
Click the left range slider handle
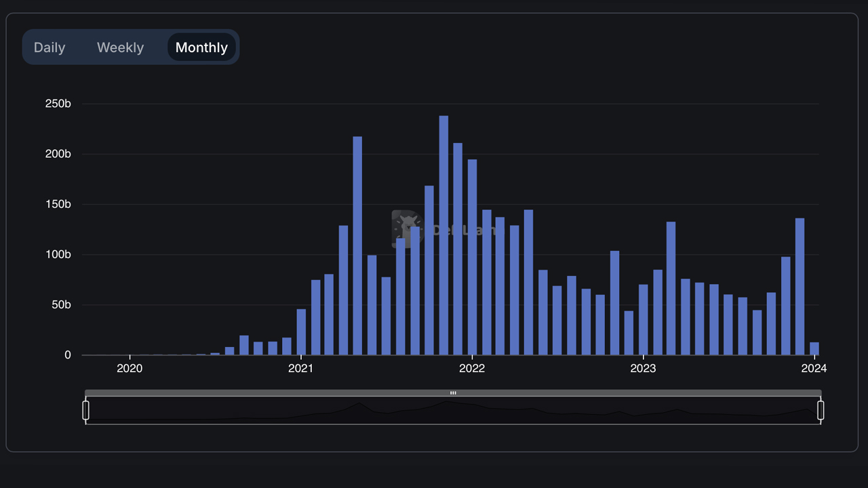(86, 410)
